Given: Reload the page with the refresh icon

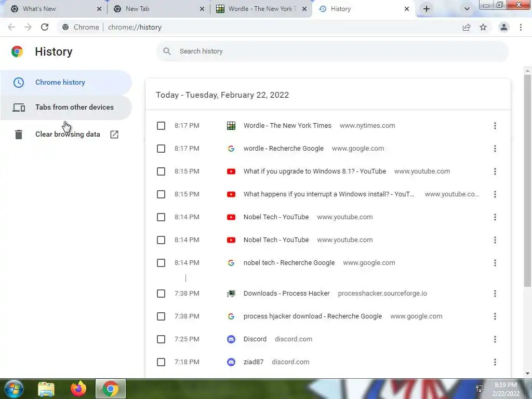Looking at the screenshot, I should point(45,27).
